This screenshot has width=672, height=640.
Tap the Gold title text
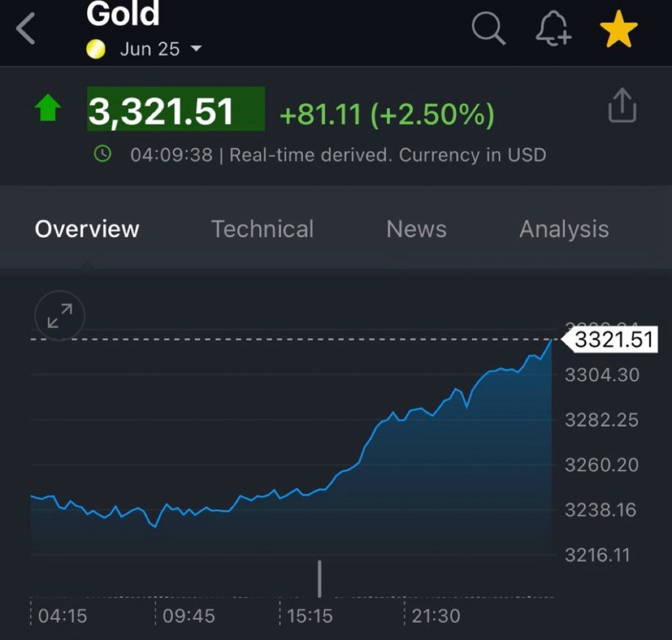click(123, 14)
